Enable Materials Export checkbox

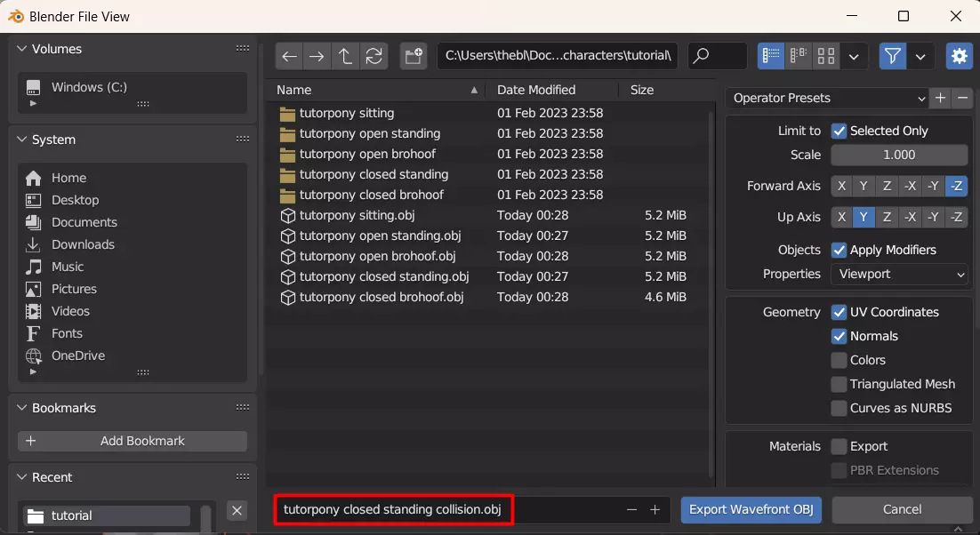pos(839,446)
